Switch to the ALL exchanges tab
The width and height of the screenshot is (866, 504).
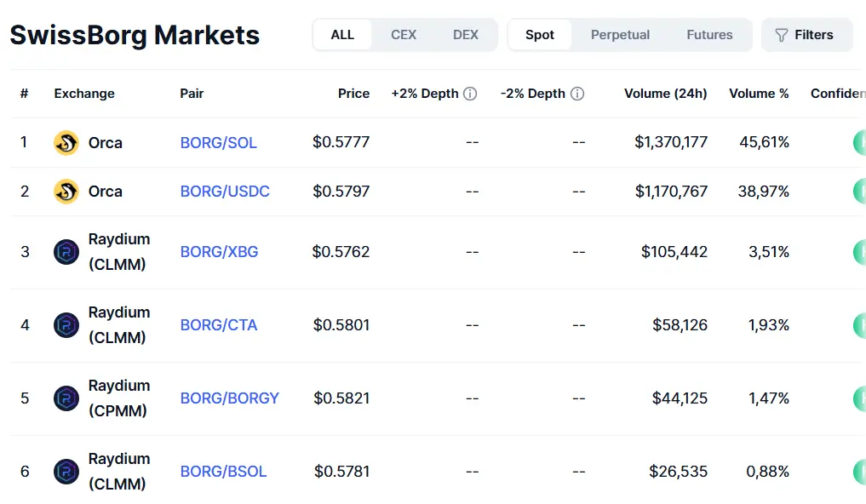point(342,35)
